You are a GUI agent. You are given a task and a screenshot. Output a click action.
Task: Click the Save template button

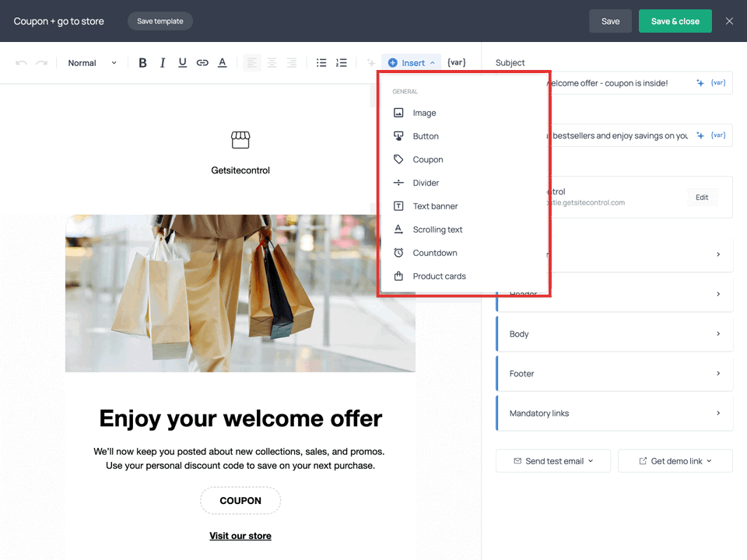(x=160, y=21)
